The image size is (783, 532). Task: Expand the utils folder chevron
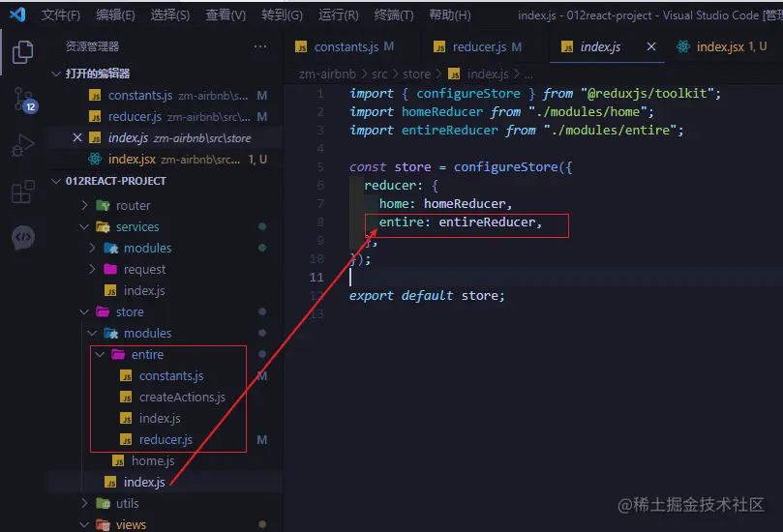tap(84, 503)
